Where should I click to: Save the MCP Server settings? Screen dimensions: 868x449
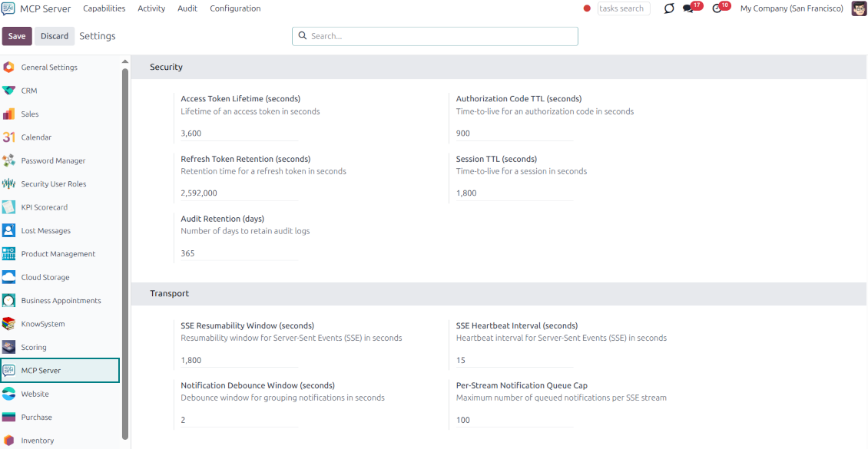coord(17,35)
